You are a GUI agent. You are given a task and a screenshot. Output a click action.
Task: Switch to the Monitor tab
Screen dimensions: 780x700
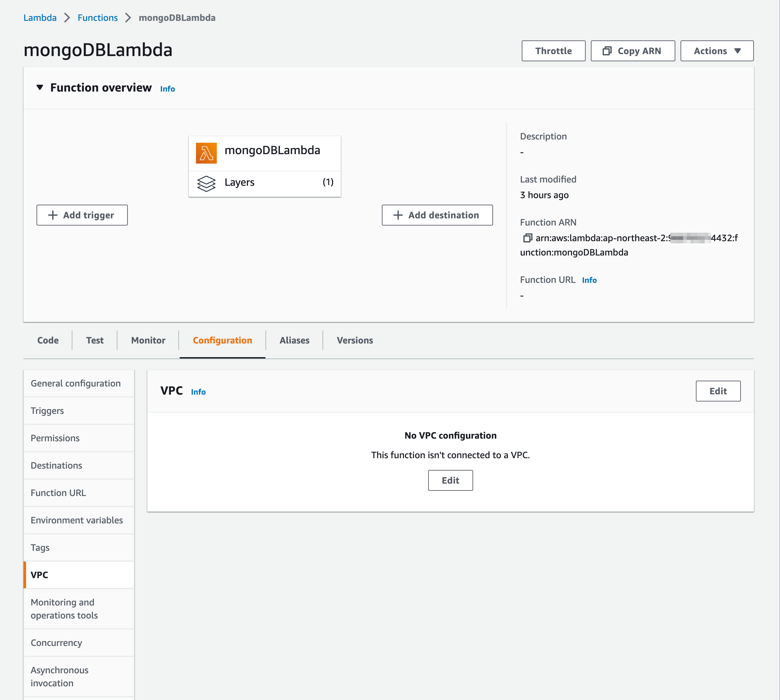[x=148, y=340]
